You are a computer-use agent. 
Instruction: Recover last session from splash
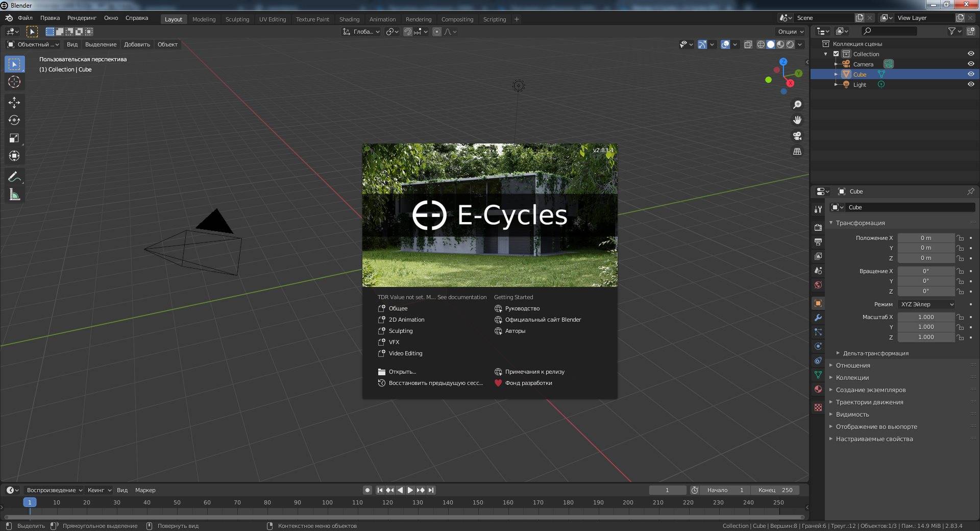point(430,383)
